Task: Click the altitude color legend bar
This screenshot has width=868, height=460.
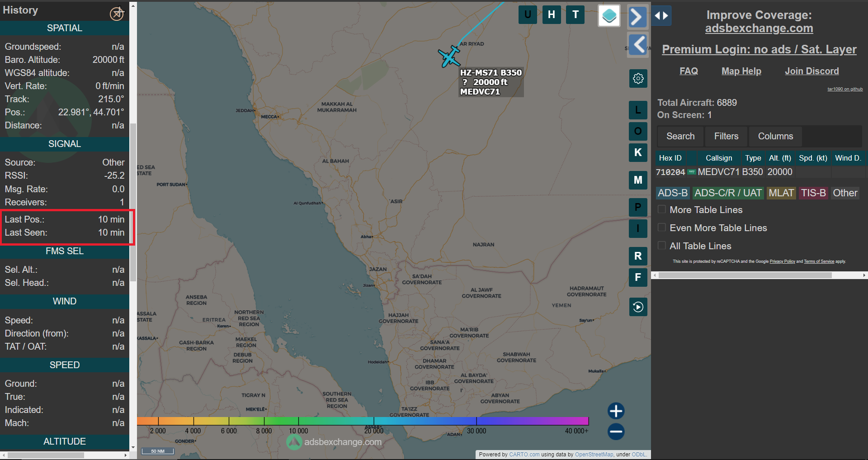Action: 363,421
